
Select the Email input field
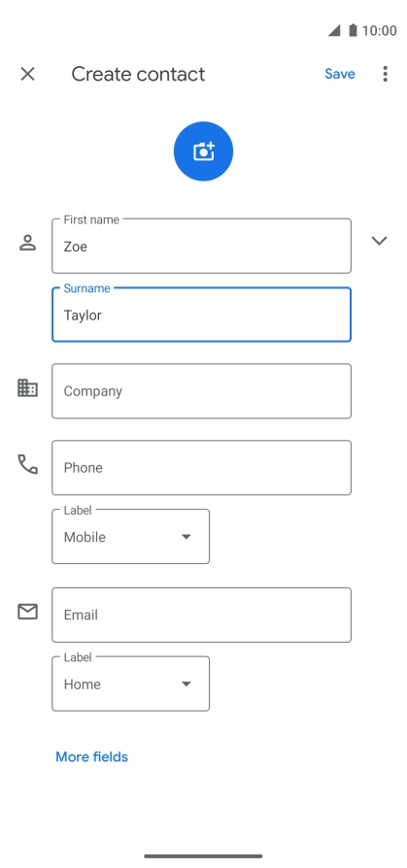(x=202, y=615)
